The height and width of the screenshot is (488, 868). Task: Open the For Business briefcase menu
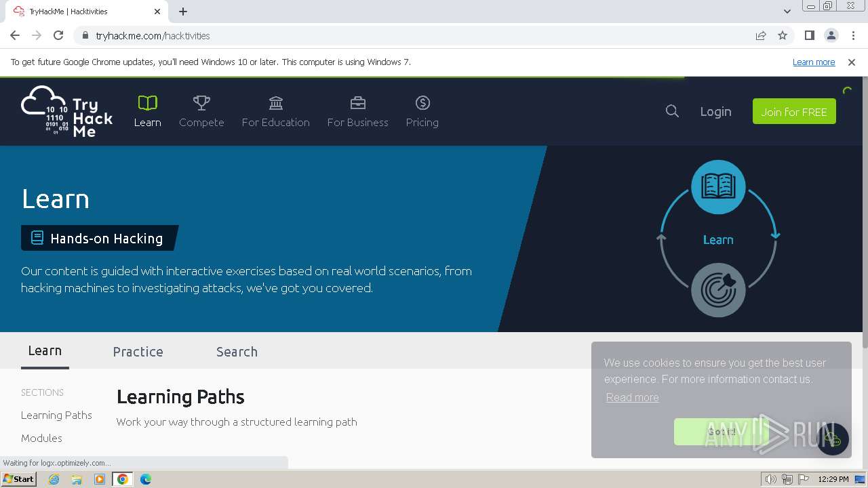pyautogui.click(x=357, y=111)
